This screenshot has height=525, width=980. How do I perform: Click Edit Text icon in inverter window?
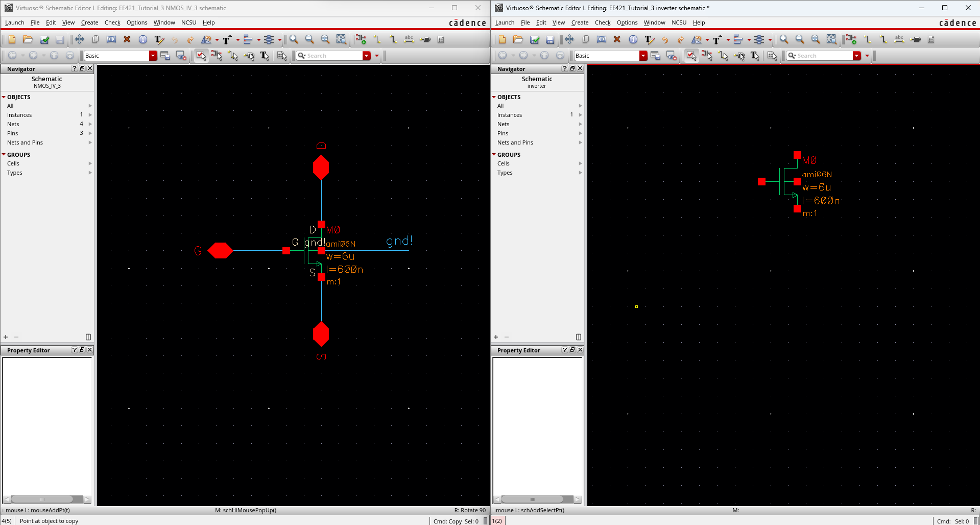point(649,39)
